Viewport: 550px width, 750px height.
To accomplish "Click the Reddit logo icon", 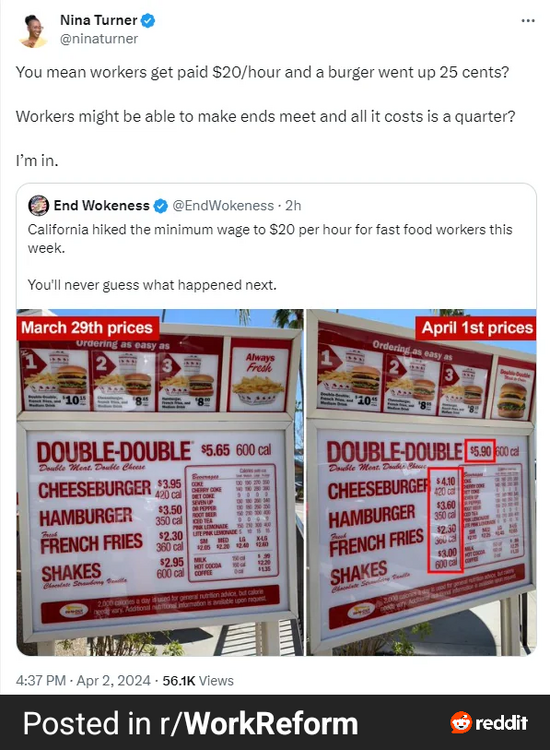I will [x=461, y=722].
